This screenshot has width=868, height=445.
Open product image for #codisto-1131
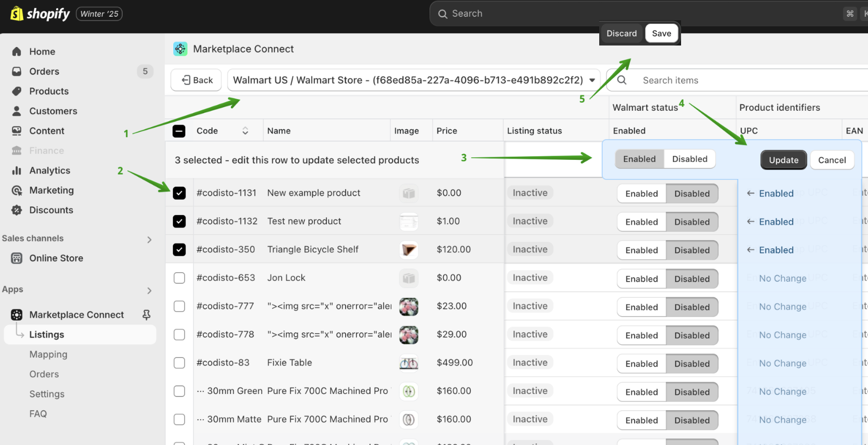tap(409, 193)
